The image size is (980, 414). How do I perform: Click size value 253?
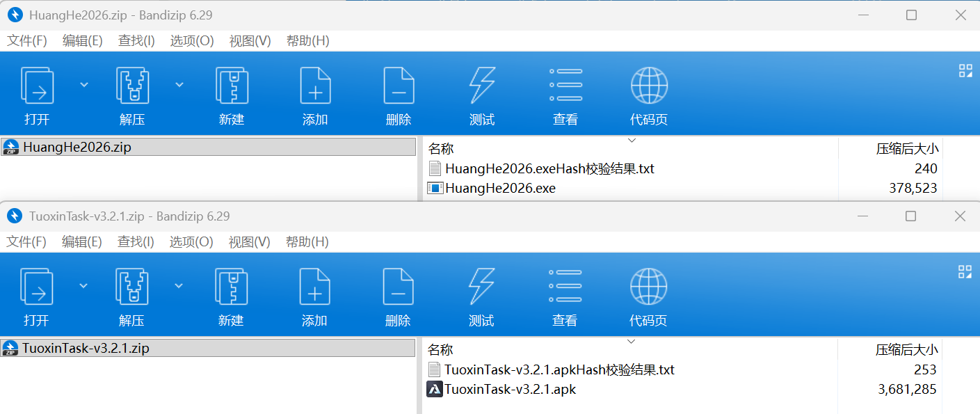click(925, 369)
